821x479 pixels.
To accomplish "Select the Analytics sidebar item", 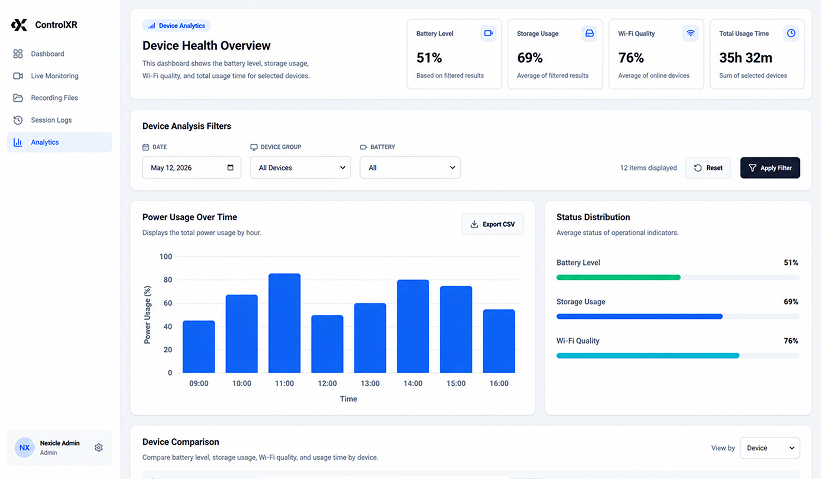I will (59, 142).
